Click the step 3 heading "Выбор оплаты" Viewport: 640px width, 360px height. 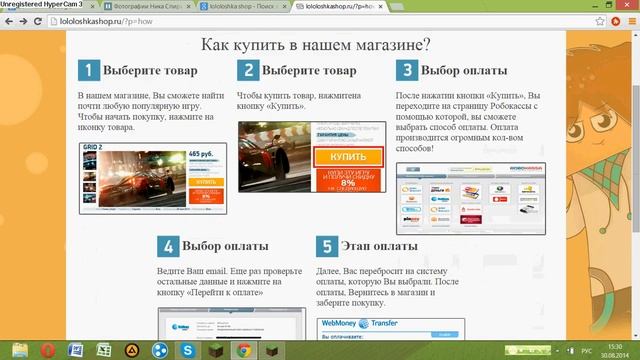tap(464, 70)
